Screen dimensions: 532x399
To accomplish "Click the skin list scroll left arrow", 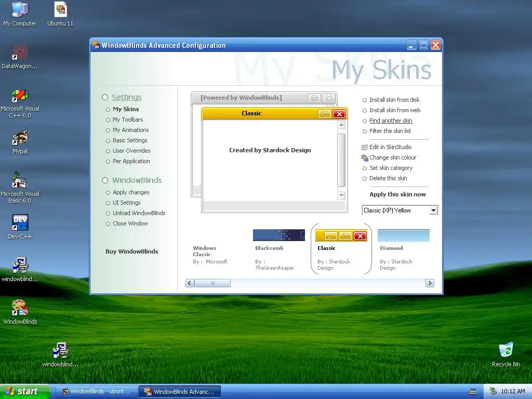I will coord(190,283).
